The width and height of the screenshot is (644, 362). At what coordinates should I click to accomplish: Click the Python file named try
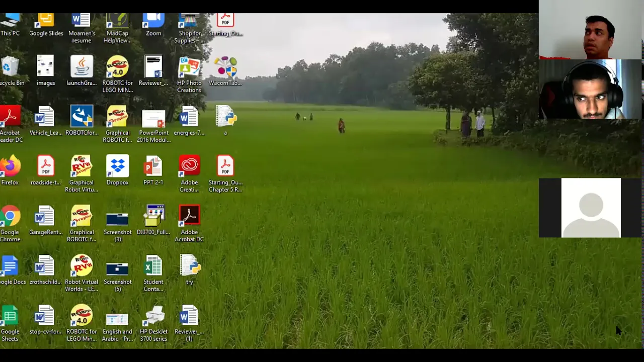(x=190, y=269)
